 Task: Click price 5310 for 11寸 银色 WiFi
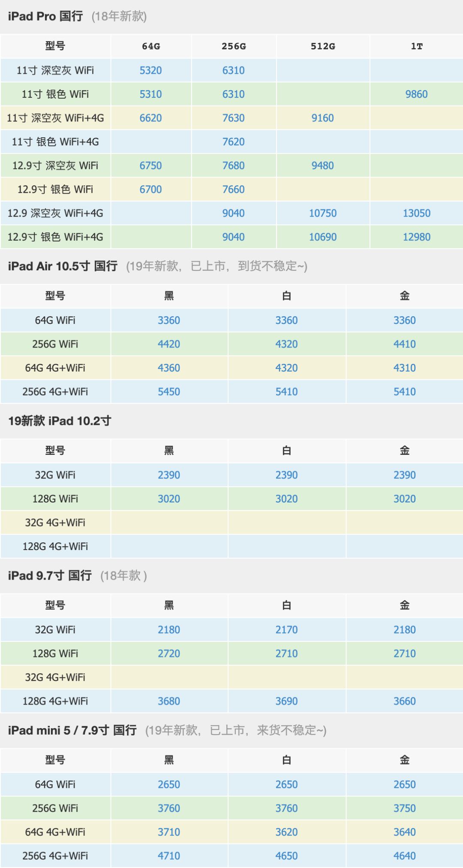151,94
